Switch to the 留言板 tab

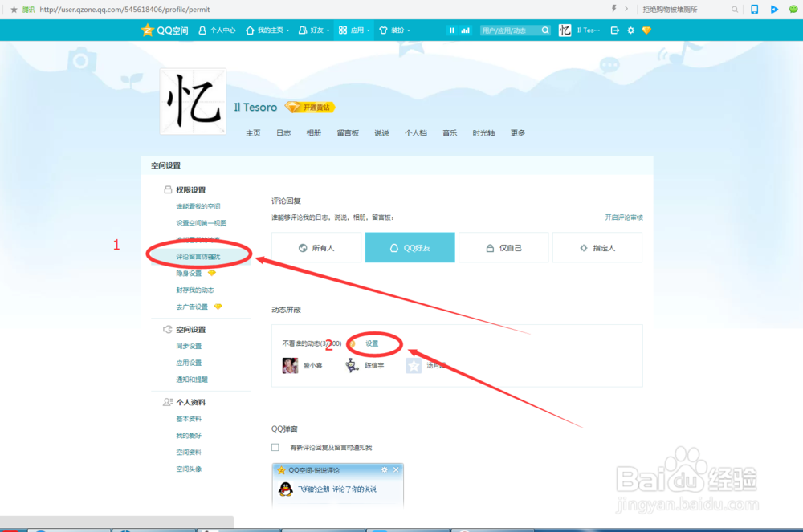point(348,133)
